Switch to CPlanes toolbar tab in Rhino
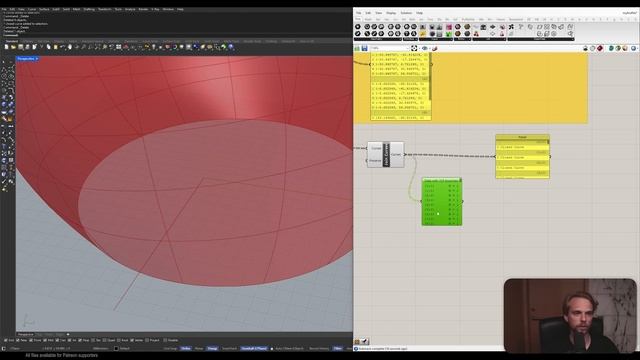This screenshot has height=360, width=640. [27, 41]
